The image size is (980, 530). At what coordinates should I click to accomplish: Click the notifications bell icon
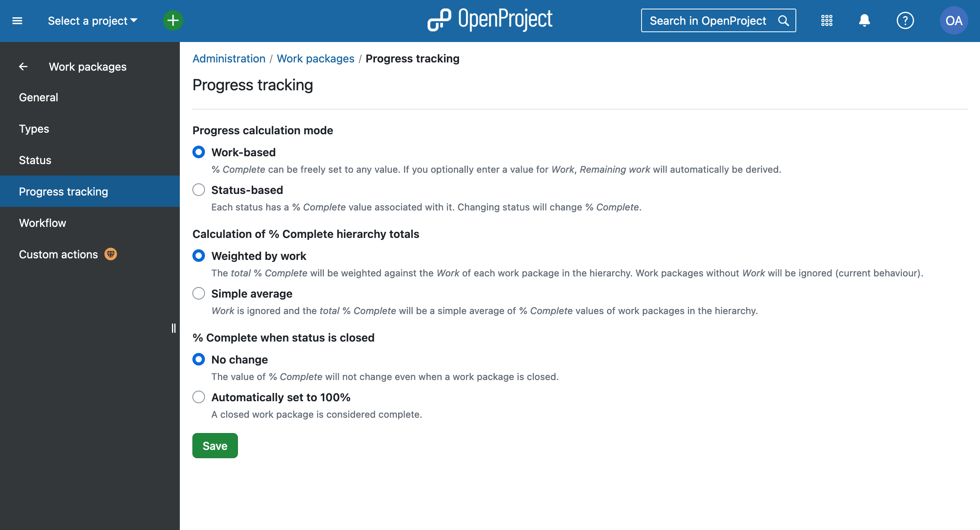point(865,20)
